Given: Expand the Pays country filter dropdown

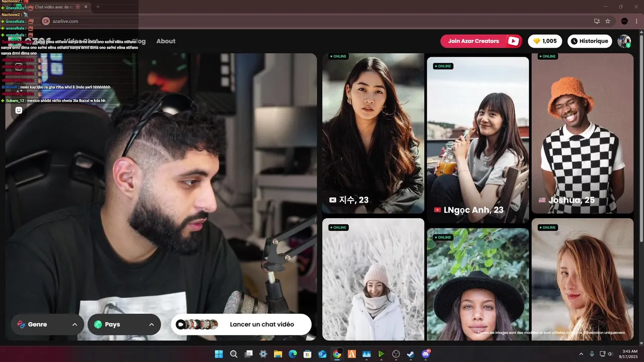Looking at the screenshot, I should pos(124,324).
